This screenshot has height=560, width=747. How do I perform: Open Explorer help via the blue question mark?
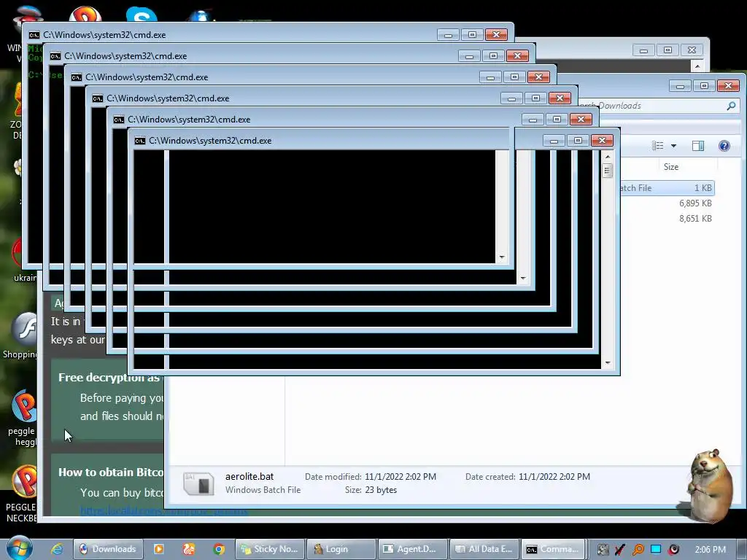pos(724,146)
